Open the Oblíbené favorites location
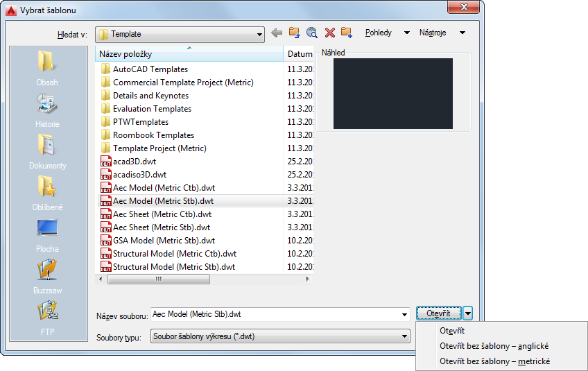 click(47, 193)
